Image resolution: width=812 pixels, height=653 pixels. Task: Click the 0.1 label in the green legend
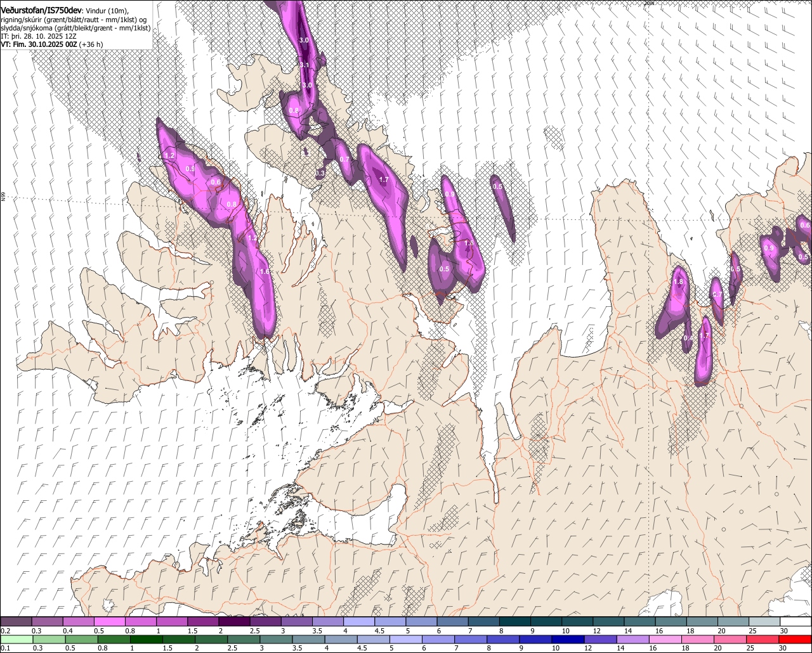(5, 648)
